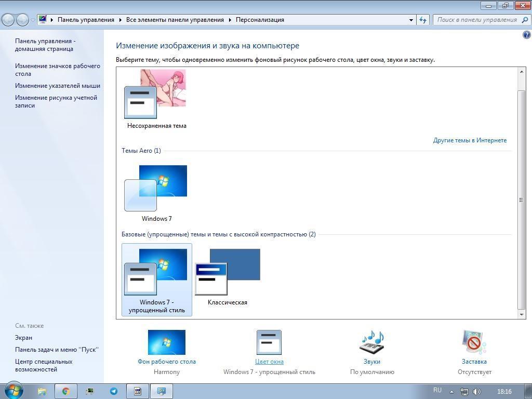Screen dimensions: 532x399
Task: Refresh the page with the refresh button
Action: coord(423,20)
